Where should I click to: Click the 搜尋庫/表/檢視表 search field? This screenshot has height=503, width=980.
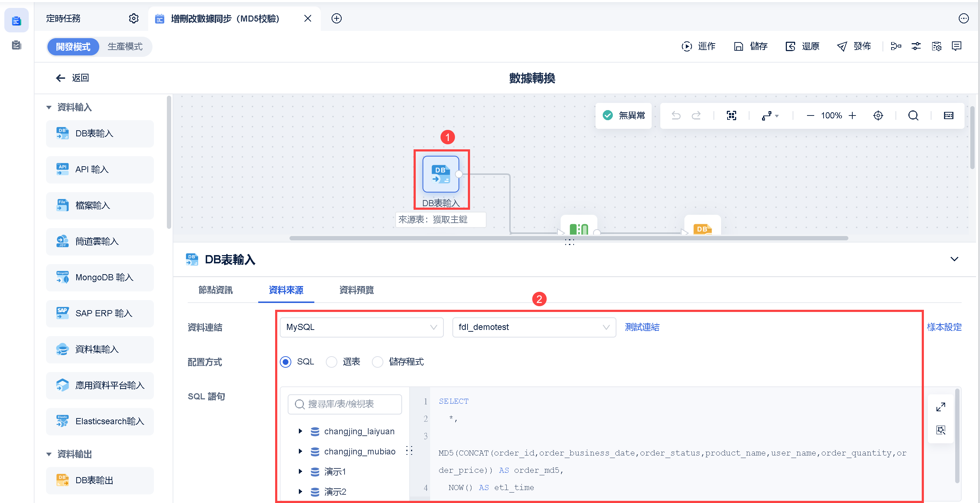tap(345, 404)
